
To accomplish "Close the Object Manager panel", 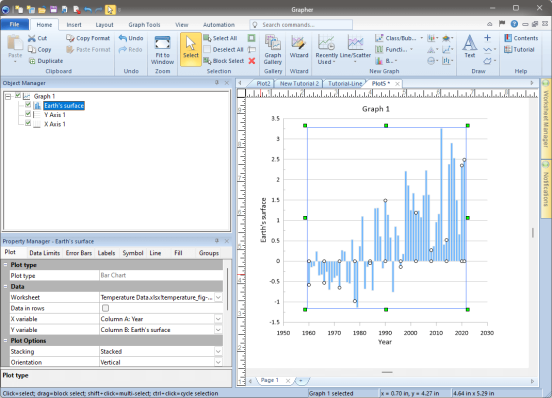I will click(x=227, y=83).
